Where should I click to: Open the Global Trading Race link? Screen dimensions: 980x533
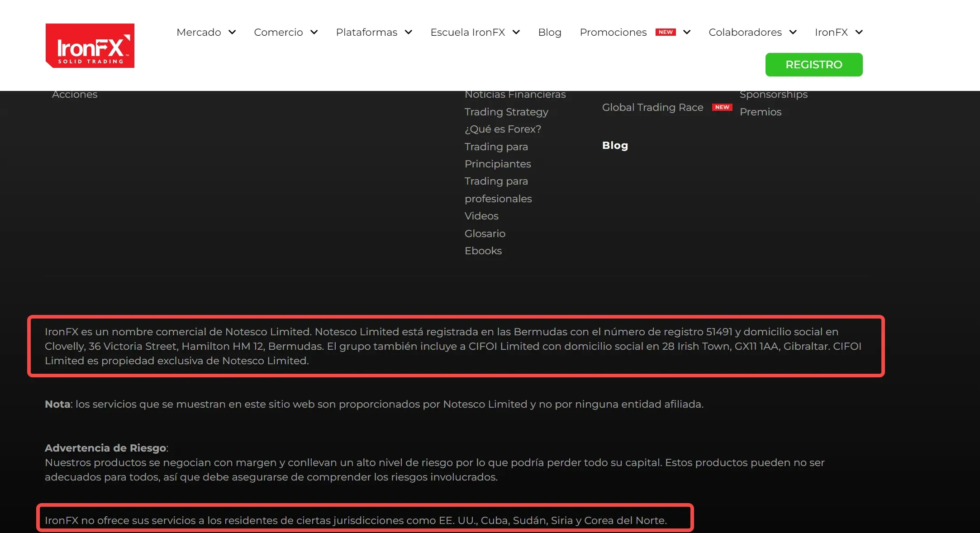tap(652, 107)
